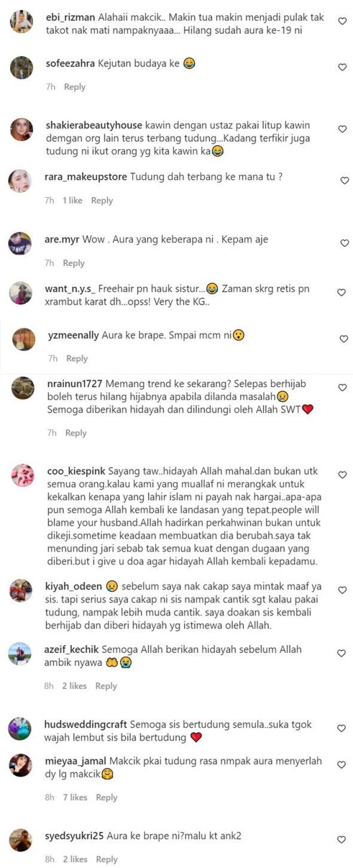Reply to nrainun1727's comment
The height and width of the screenshot is (868, 353).
(x=76, y=433)
